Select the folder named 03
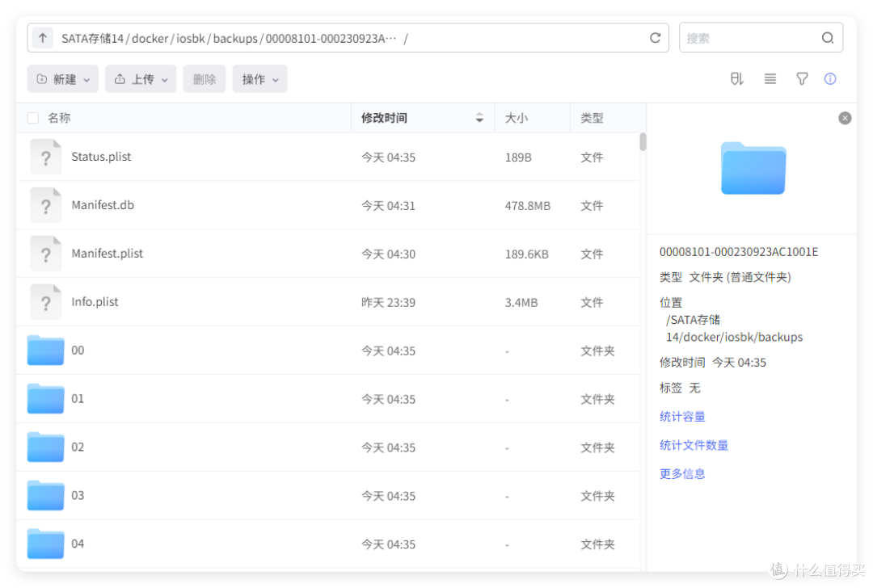This screenshot has width=873, height=588. pos(78,495)
